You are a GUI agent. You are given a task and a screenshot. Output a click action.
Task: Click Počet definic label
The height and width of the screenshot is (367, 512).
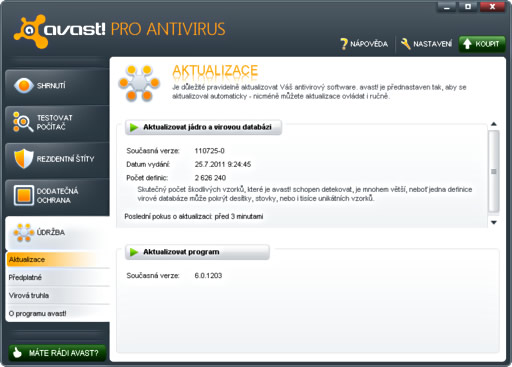(147, 178)
